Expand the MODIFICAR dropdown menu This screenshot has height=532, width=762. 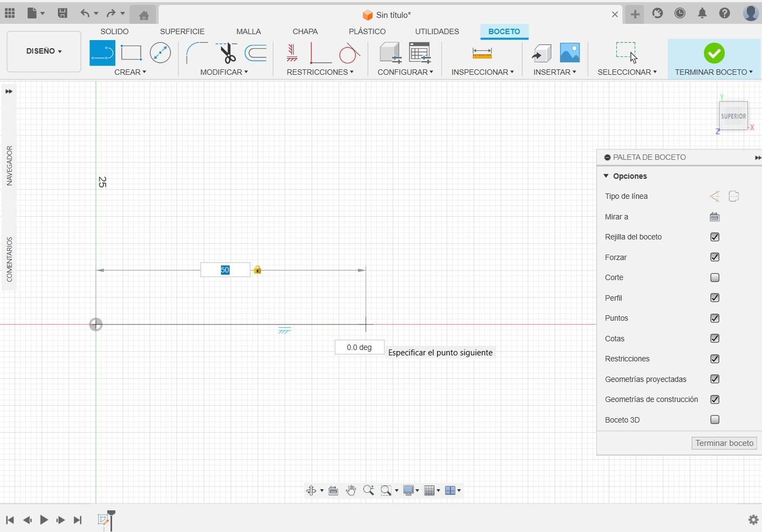tap(224, 72)
